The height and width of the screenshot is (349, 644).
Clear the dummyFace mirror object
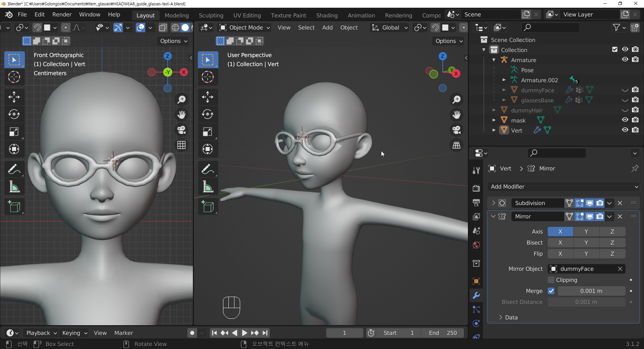tap(620, 269)
